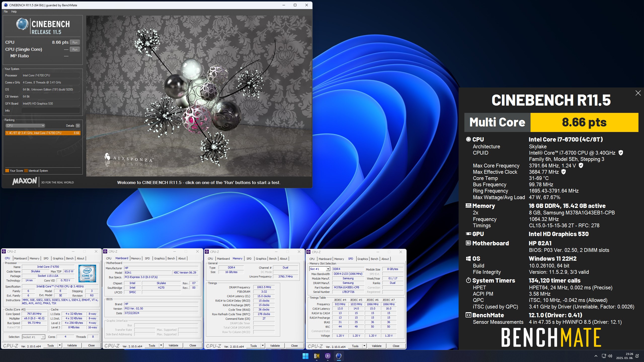The width and height of the screenshot is (644, 362).
Task: Click the System Timers clock icon
Action: [468, 280]
